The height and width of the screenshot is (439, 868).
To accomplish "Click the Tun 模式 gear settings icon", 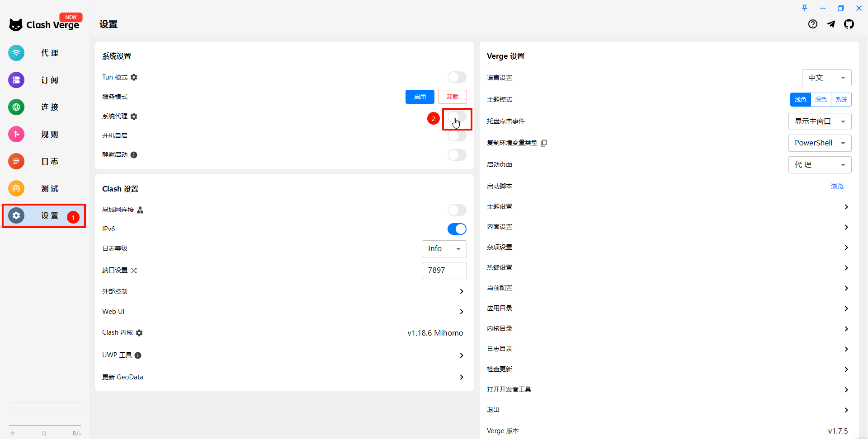I will pyautogui.click(x=134, y=78).
